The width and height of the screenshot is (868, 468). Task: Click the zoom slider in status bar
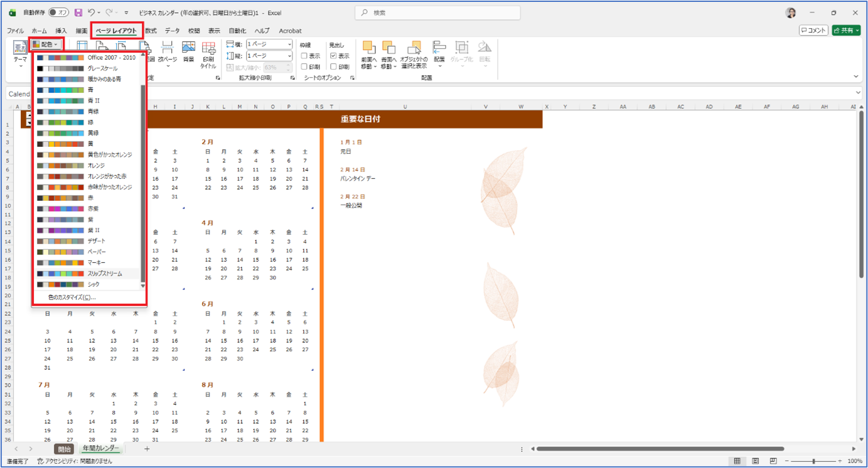[x=813, y=461]
